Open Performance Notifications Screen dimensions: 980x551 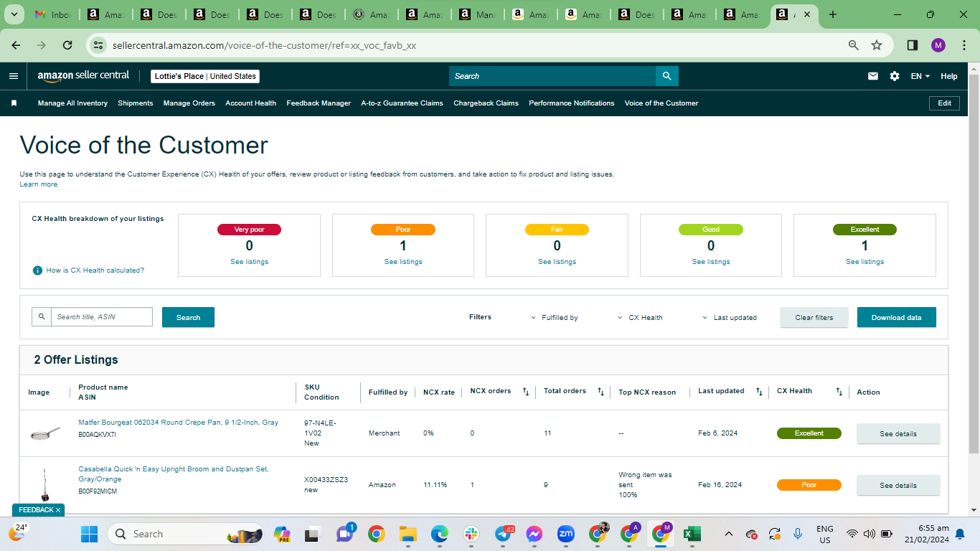[x=572, y=103]
